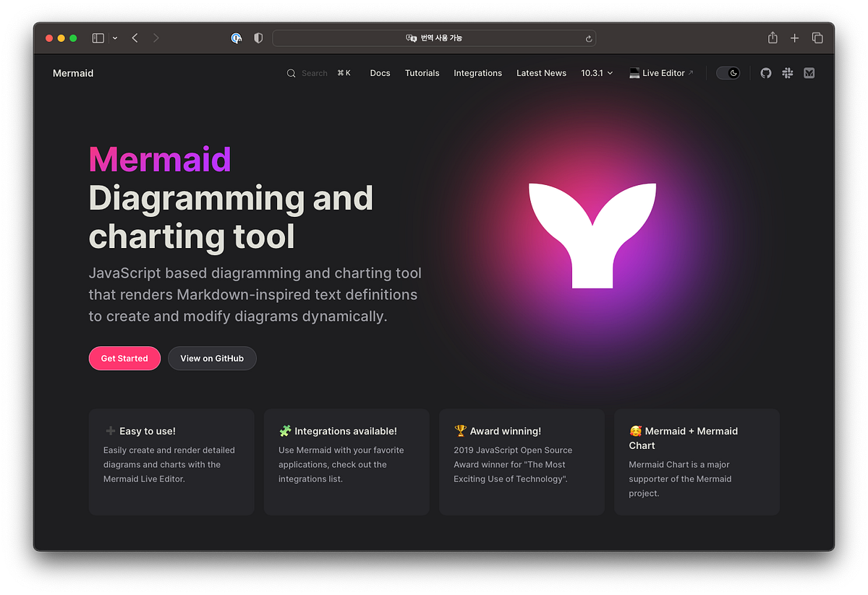Open the Slack community icon
Screen dimensions: 868x595
click(788, 73)
